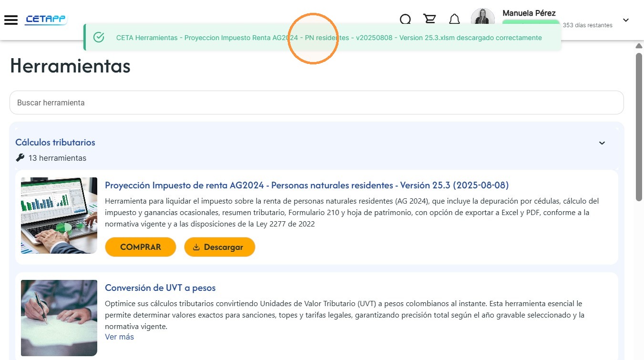Open the hamburger navigation menu

pyautogui.click(x=10, y=20)
